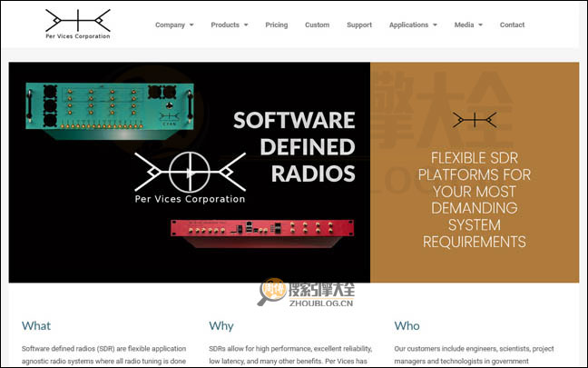
Task: Open the Media menu
Action: point(464,25)
